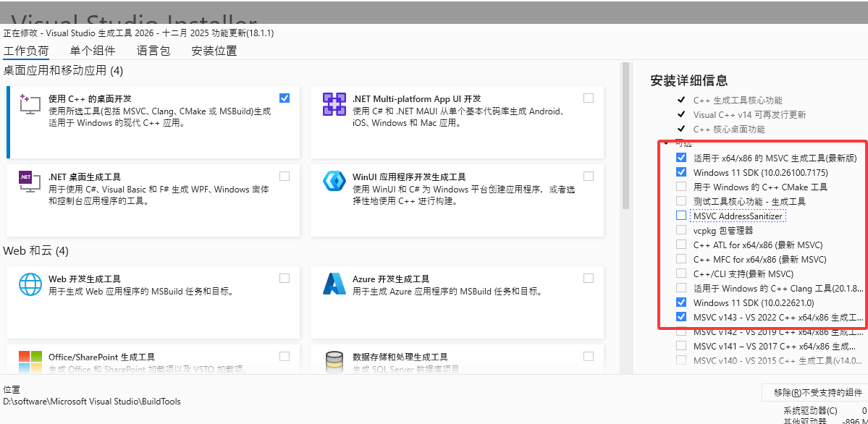Viewport: 868px width, 424px height.
Task: Enable C++ MFC for x64/x86 checkbox
Action: [681, 258]
